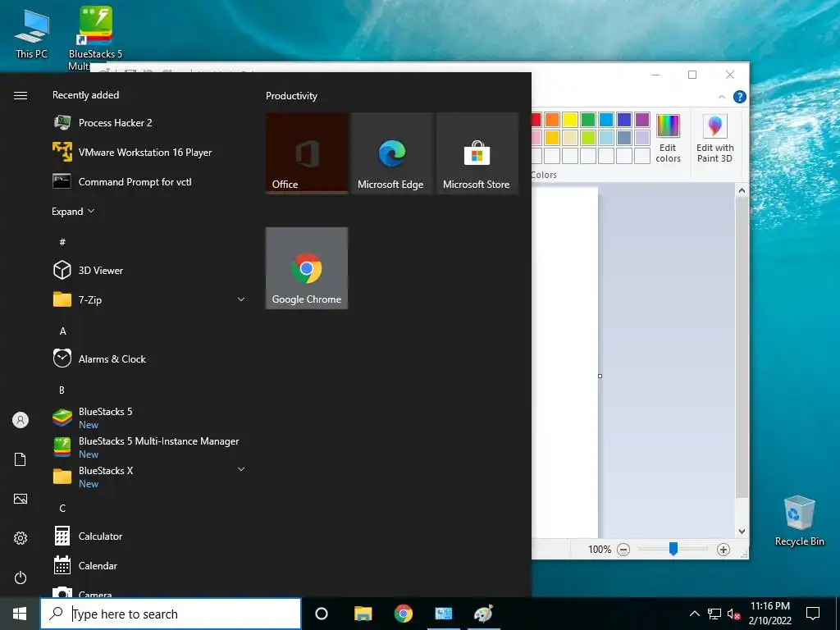Select the orange color swatch in Paint
The width and height of the screenshot is (840, 630).
tap(552, 120)
